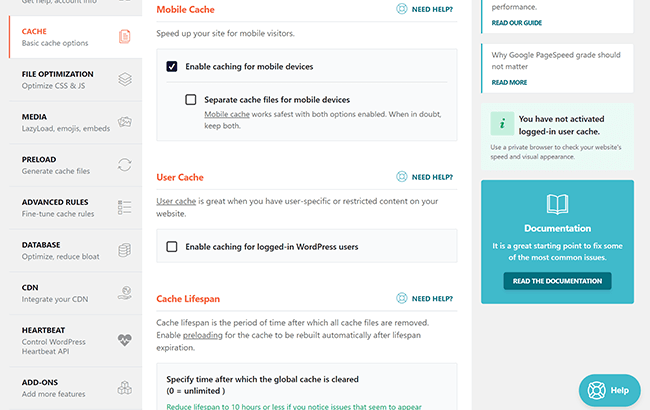Click the lifebuoy icon in the Help bubble

(x=597, y=390)
